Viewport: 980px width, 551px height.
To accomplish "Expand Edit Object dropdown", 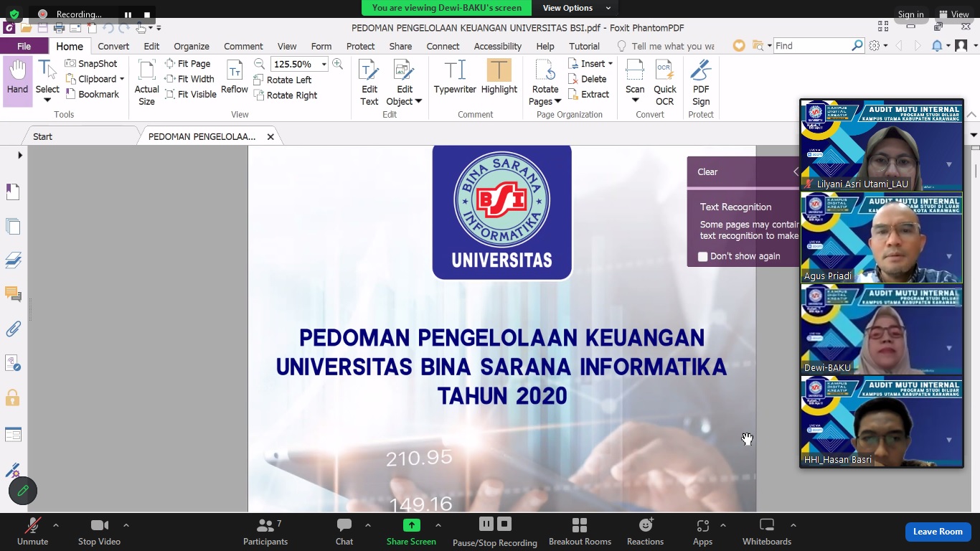I will coord(418,101).
